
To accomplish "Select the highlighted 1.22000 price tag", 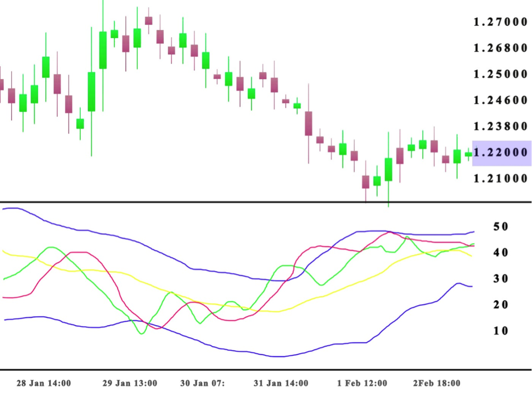I will 499,152.
